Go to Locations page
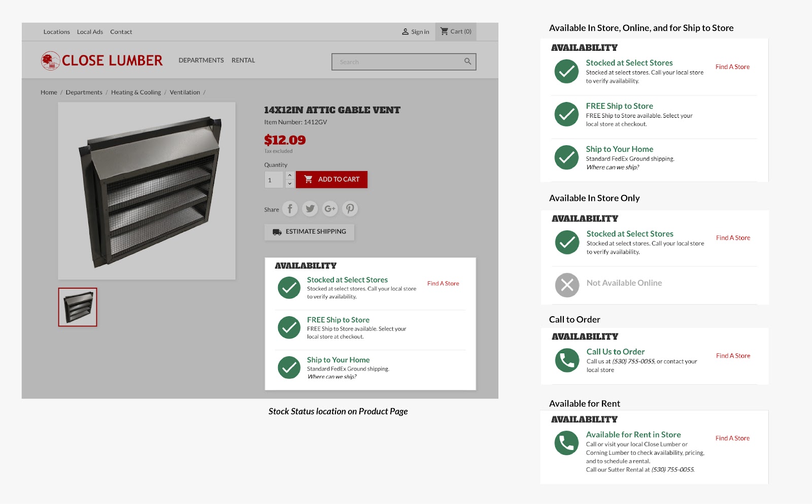 pyautogui.click(x=56, y=32)
